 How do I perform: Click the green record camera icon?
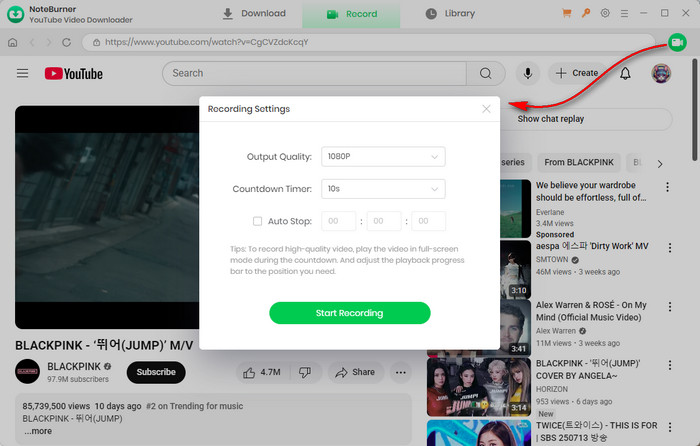(x=677, y=43)
